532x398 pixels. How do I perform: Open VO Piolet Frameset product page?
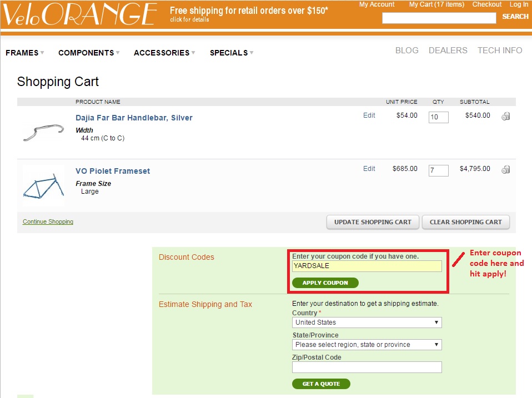[x=113, y=171]
